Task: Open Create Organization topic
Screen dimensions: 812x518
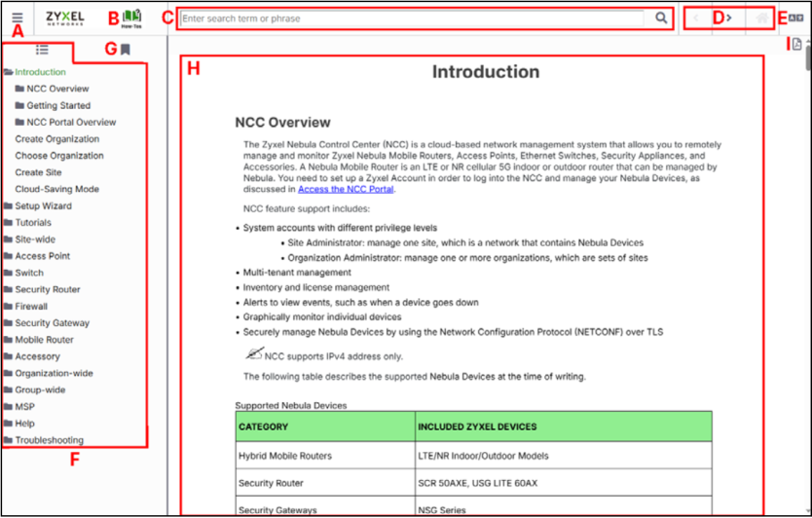Action: (x=57, y=139)
